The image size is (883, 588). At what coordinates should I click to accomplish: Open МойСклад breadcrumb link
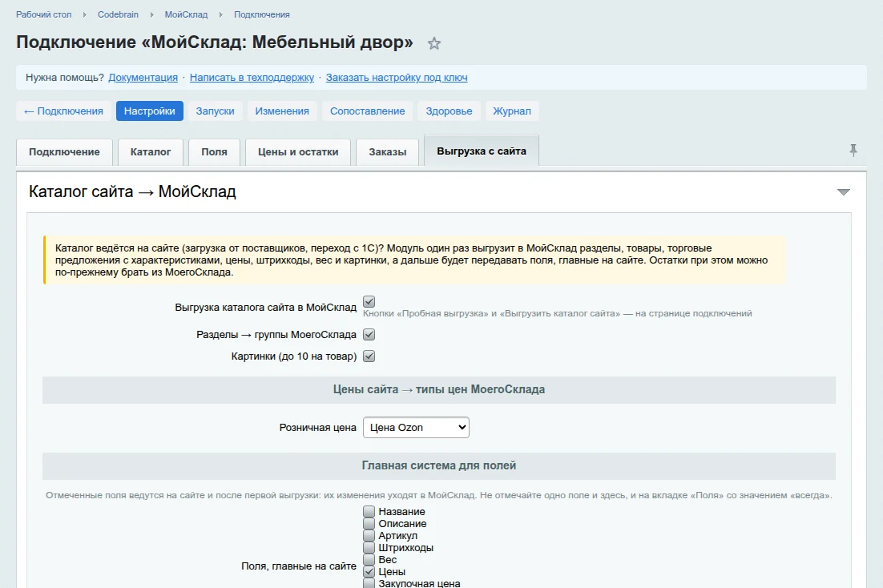point(186,14)
